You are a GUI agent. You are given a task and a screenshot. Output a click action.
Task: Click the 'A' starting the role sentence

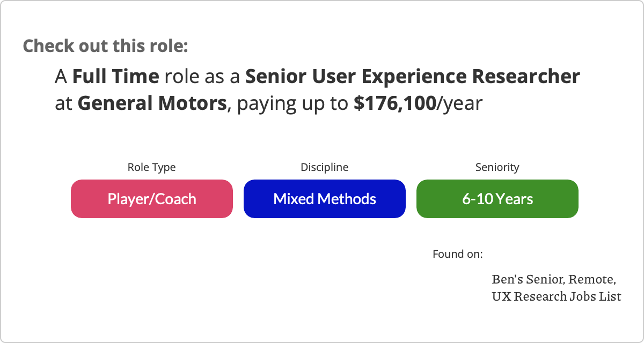(61, 77)
